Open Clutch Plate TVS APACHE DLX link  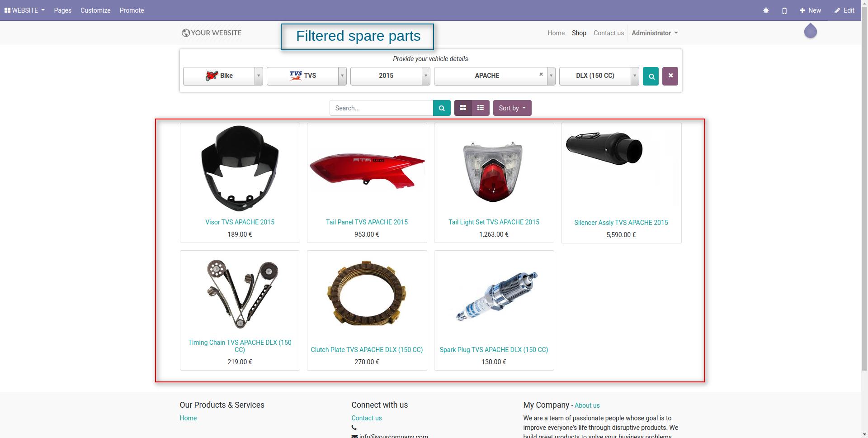click(367, 350)
